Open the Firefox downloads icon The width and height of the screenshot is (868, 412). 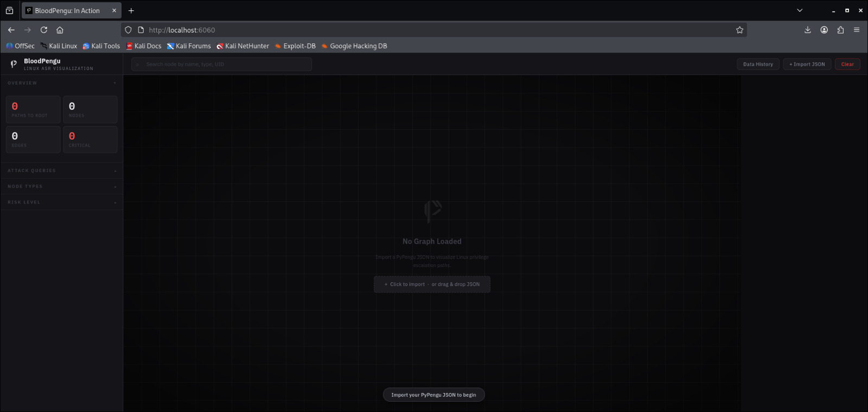point(808,30)
